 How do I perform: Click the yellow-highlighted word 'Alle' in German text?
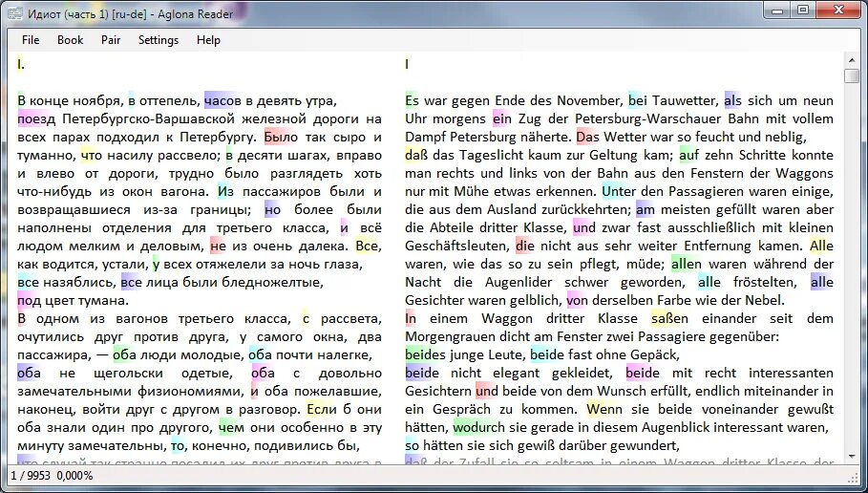pos(821,246)
